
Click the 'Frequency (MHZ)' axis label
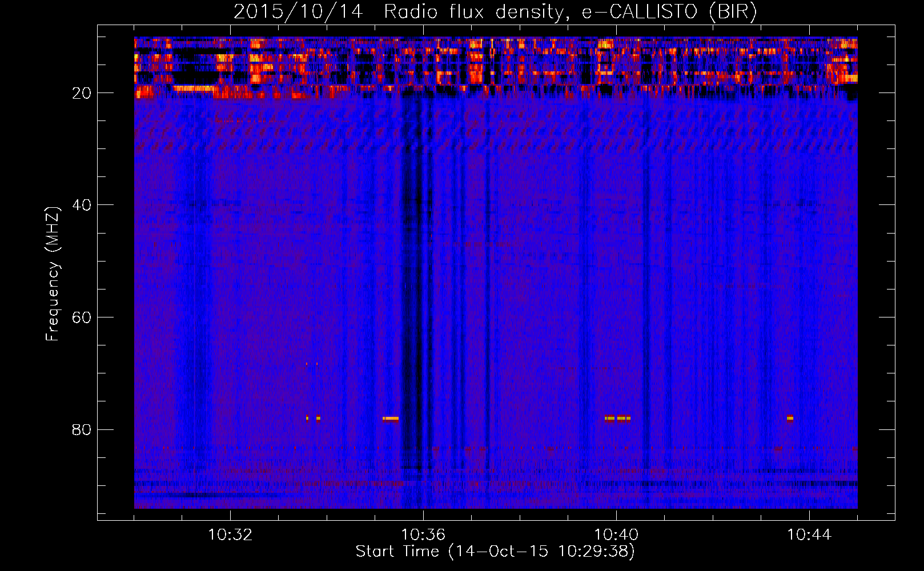point(53,274)
